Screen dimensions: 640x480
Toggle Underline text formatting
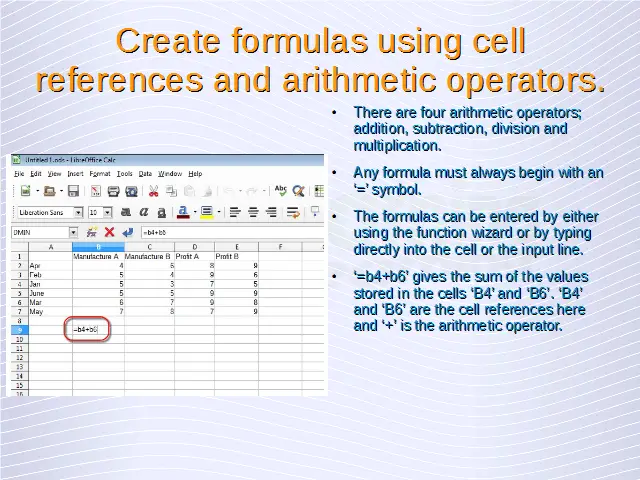click(161, 212)
